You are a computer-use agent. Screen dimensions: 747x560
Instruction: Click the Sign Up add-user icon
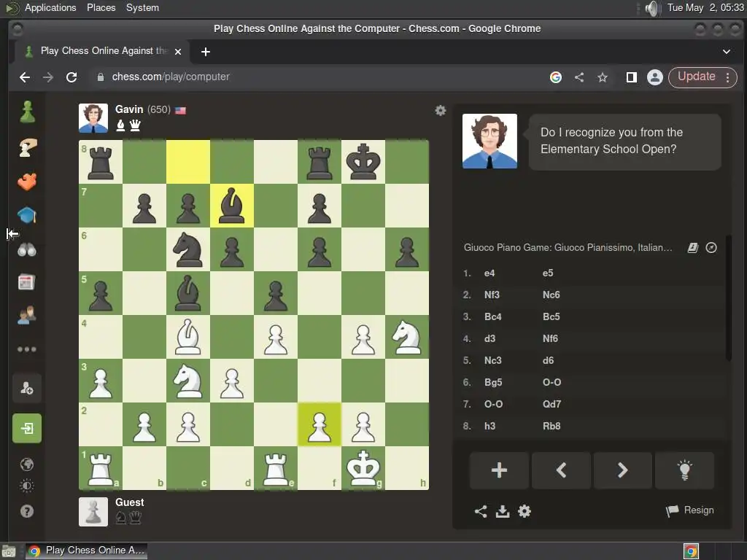27,388
